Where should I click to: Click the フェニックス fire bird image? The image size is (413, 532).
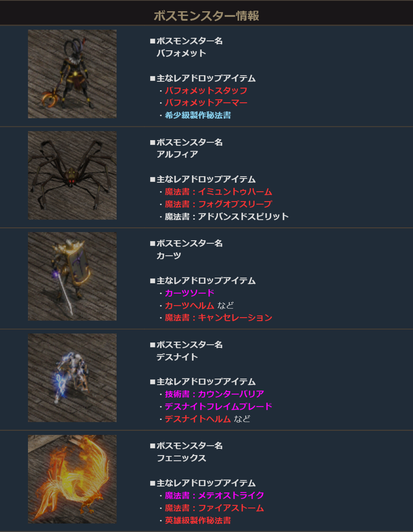pos(72,479)
